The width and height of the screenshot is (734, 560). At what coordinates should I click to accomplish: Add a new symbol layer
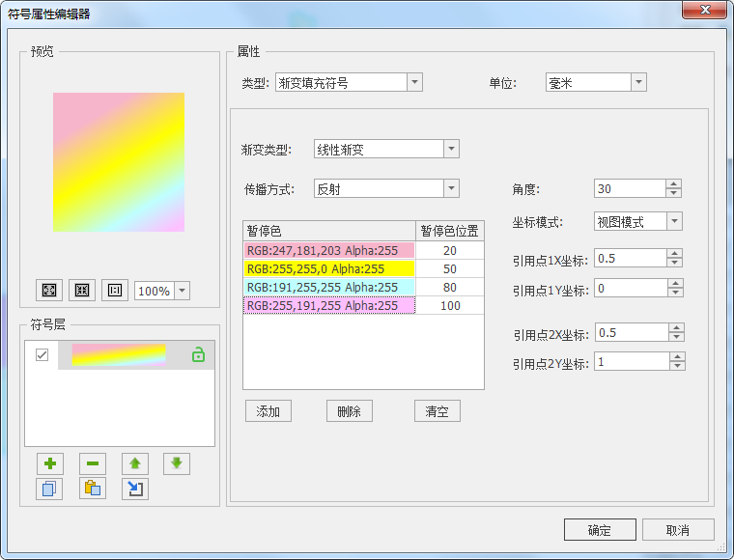[49, 463]
